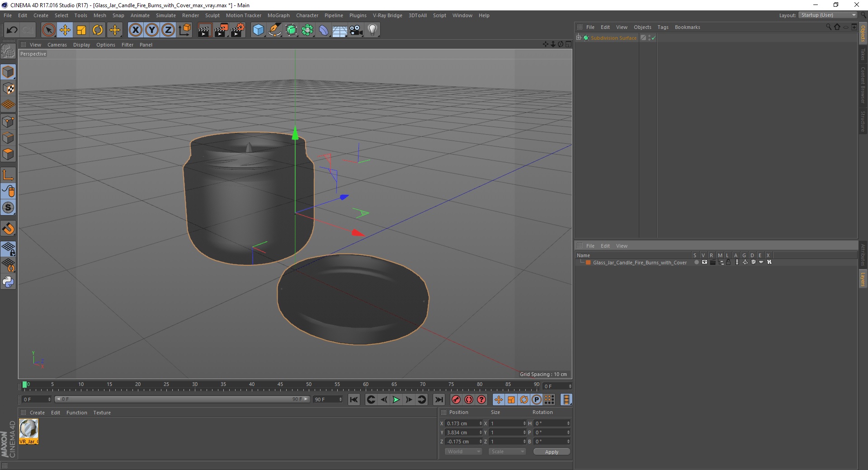The width and height of the screenshot is (868, 470).
Task: Add a floor environment object
Action: [340, 30]
